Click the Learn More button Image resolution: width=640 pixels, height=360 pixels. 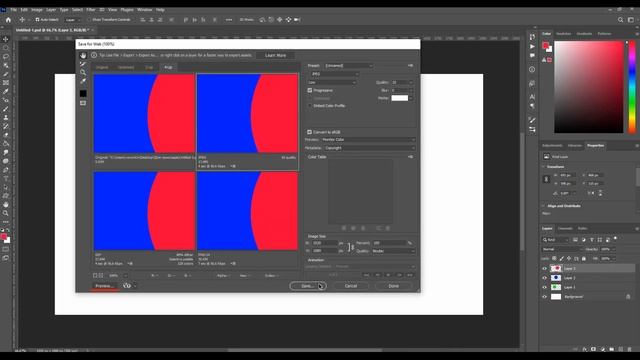[x=276, y=56]
